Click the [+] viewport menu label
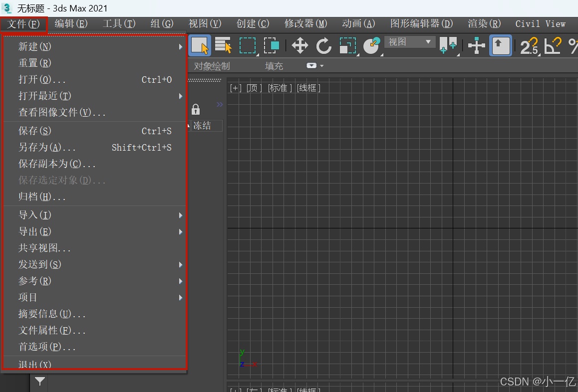This screenshot has width=578, height=392. click(x=236, y=88)
